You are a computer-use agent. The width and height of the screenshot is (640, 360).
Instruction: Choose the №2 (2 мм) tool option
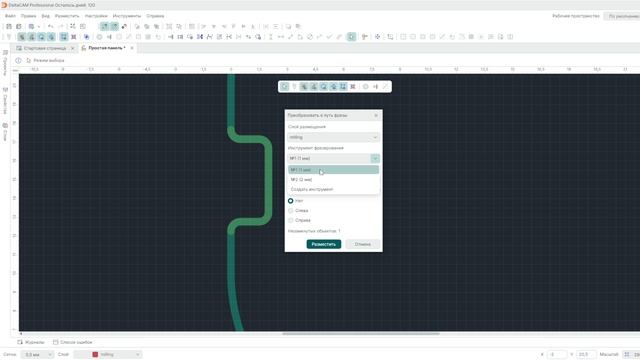[333, 180]
